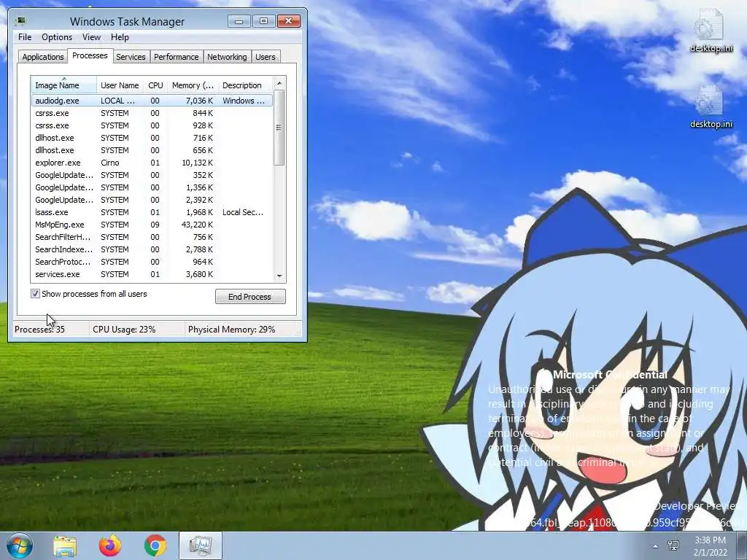The width and height of the screenshot is (747, 560).
Task: Click the process list scroll up arrow
Action: [x=279, y=83]
